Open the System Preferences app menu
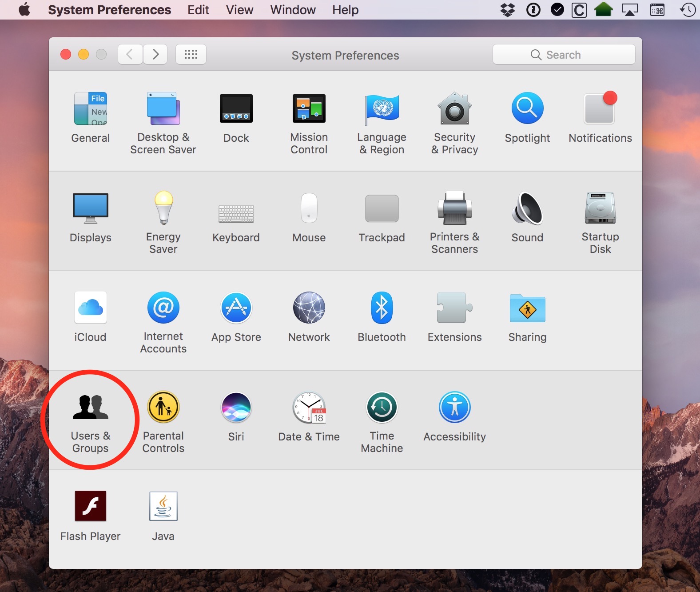Viewport: 700px width, 592px height. (x=109, y=10)
